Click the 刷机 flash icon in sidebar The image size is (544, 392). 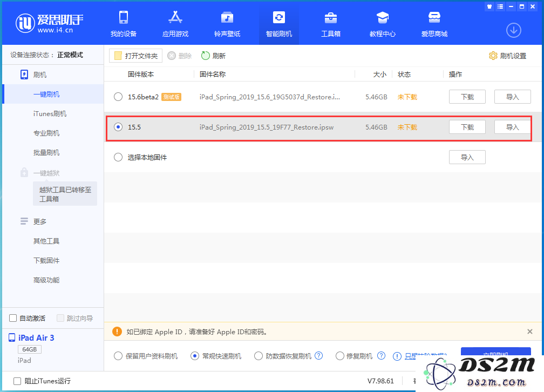click(24, 75)
